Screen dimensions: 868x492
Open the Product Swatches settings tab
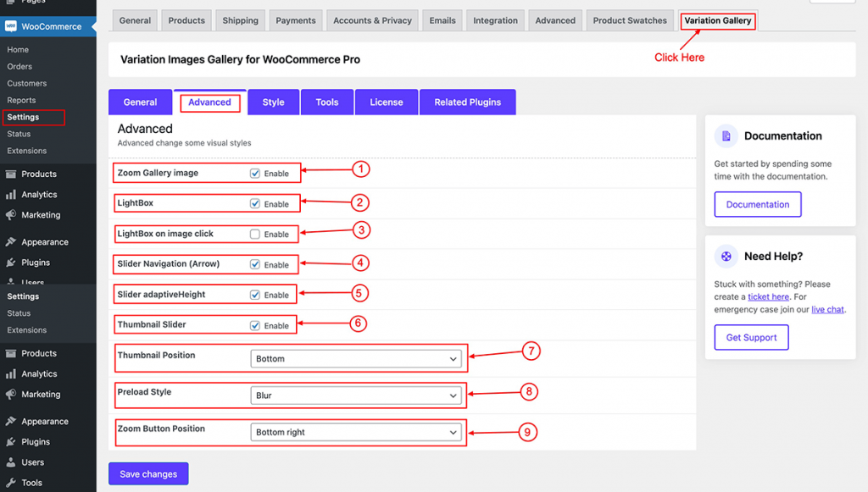click(x=630, y=20)
